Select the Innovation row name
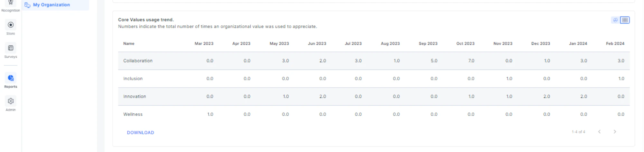This screenshot has height=152, width=644. (x=135, y=96)
